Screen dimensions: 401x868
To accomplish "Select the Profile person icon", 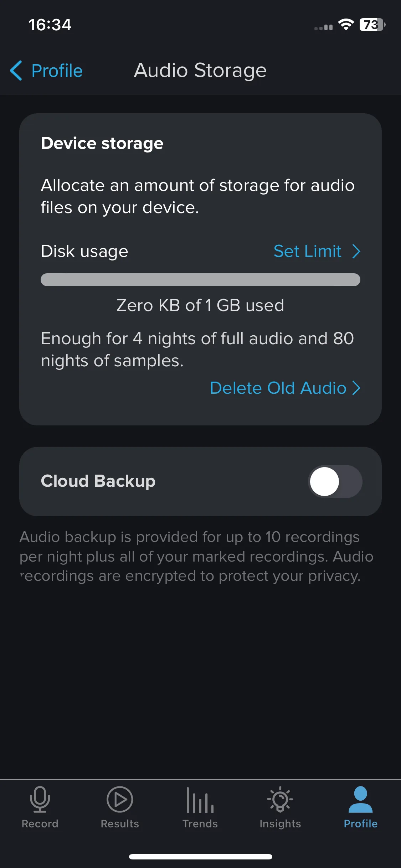I will (360, 799).
